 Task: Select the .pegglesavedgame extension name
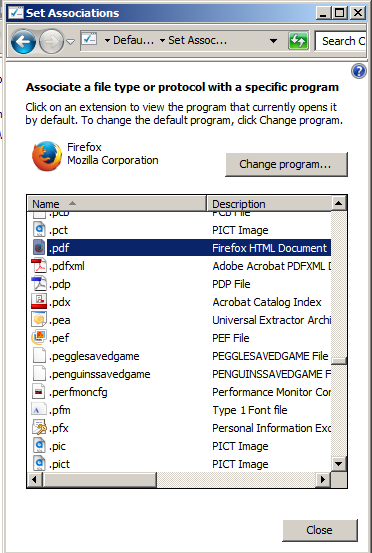94,356
